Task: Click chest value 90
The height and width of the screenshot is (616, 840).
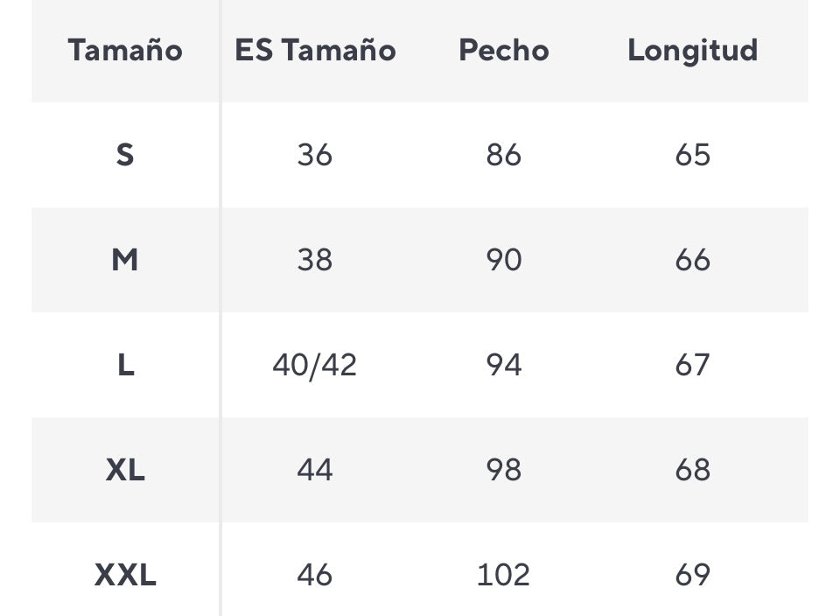Action: click(x=504, y=260)
